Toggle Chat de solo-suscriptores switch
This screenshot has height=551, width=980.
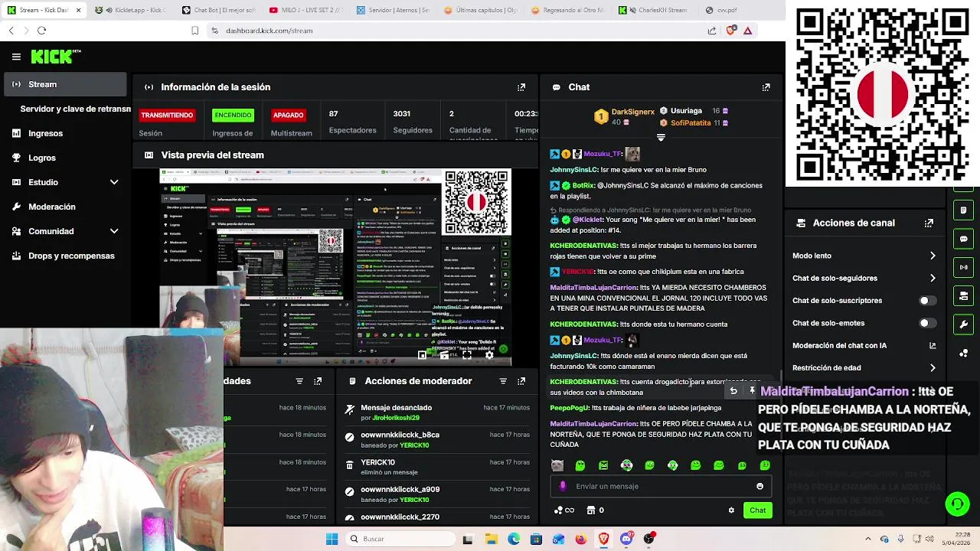(928, 301)
